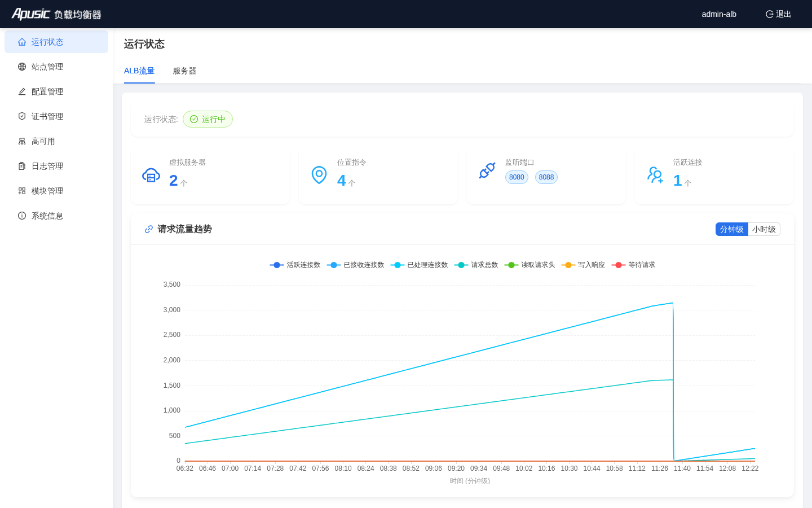Click the 活跃连接 count value 1
The image size is (812, 508).
(x=678, y=181)
